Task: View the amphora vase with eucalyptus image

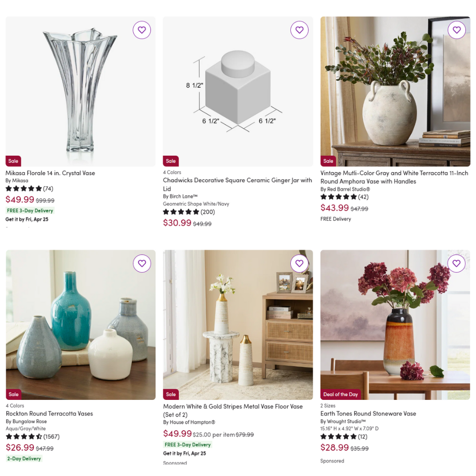Action: point(395,91)
